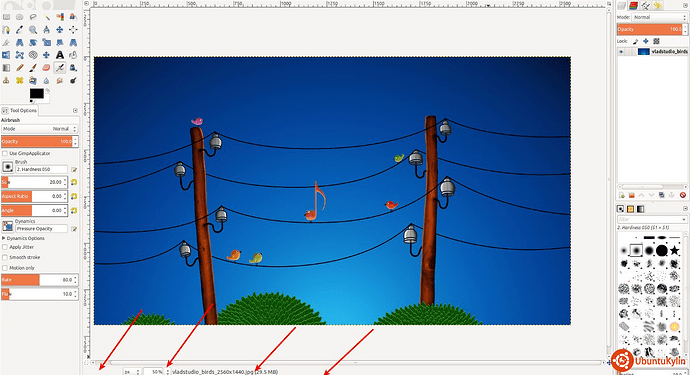Edit the brush 2. Hardness 050

click(x=74, y=169)
